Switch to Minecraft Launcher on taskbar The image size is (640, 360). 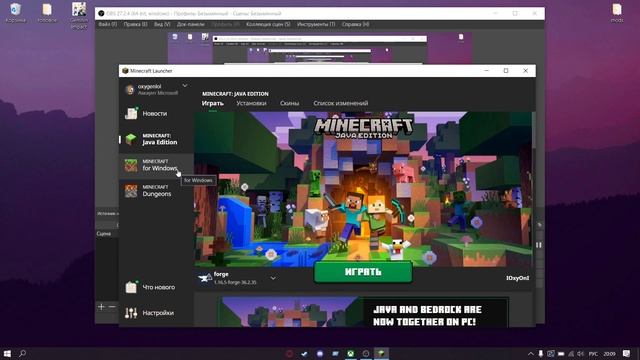pos(381,353)
